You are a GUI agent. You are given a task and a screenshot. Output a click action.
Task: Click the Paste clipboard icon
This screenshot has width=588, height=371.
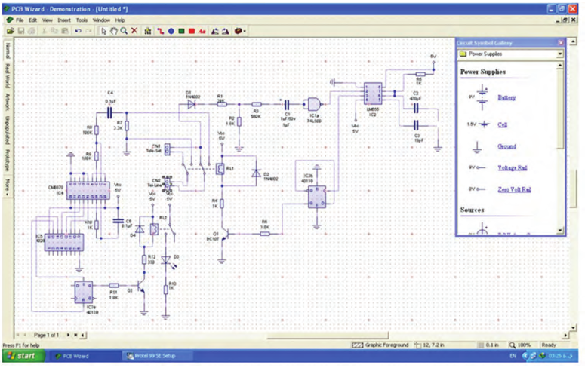65,31
